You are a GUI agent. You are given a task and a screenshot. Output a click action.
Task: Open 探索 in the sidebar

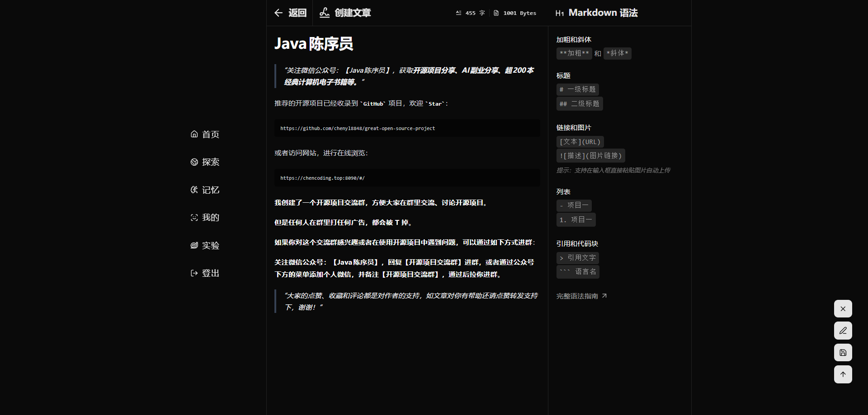[205, 162]
